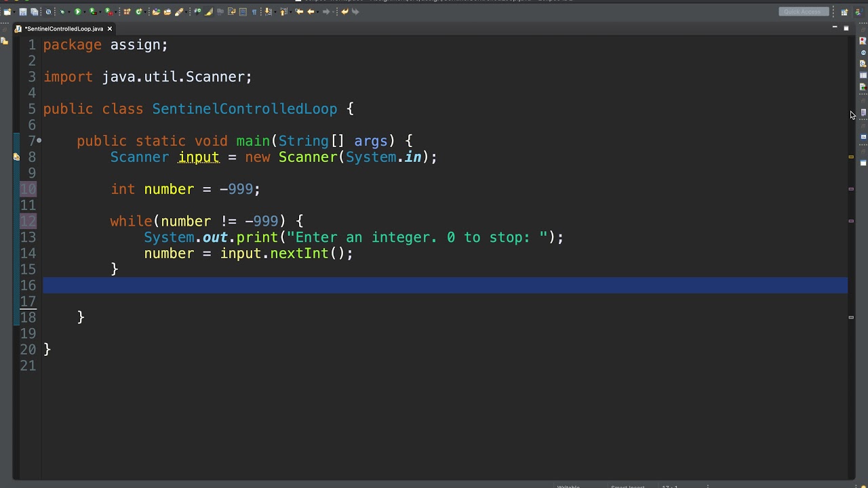Click the New Java Class icon
Screen dimensions: 868x488
point(138,12)
